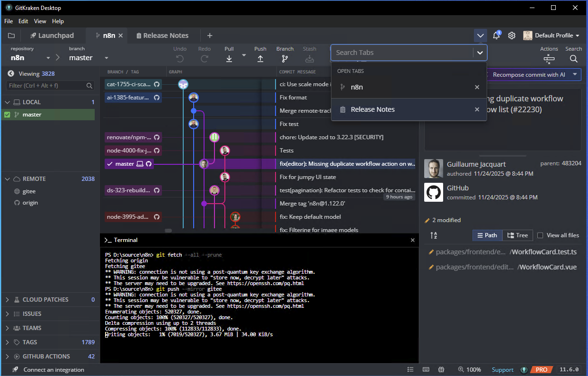The width and height of the screenshot is (588, 376).
Task: Add a new tab with plus
Action: 210,36
